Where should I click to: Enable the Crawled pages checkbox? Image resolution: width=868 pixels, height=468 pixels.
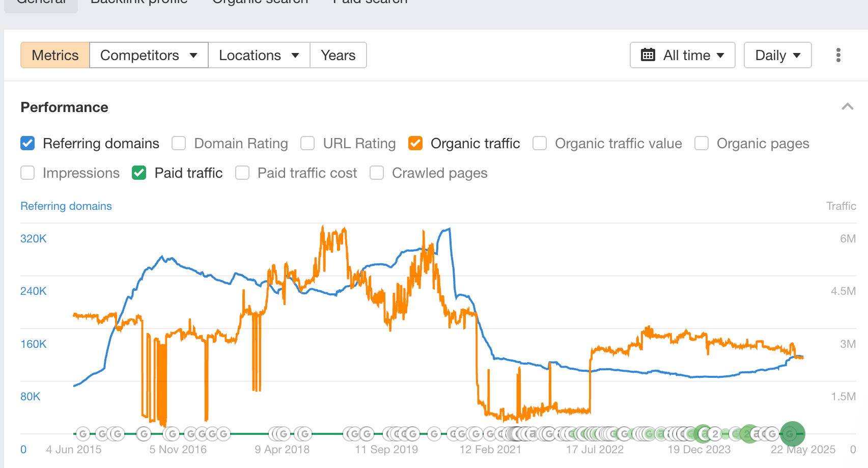pyautogui.click(x=377, y=173)
